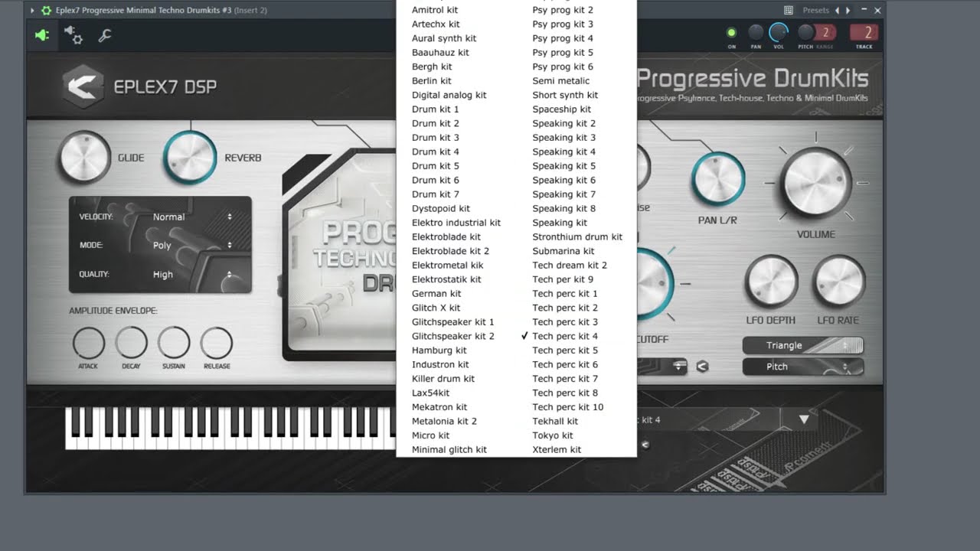
Task: Choose Elektro industrial kit preset
Action: 456,223
